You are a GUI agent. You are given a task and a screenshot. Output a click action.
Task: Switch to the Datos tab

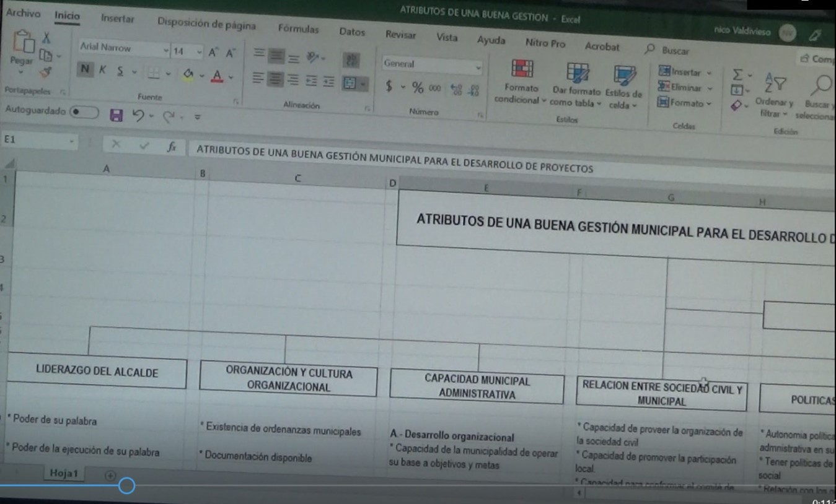point(352,32)
